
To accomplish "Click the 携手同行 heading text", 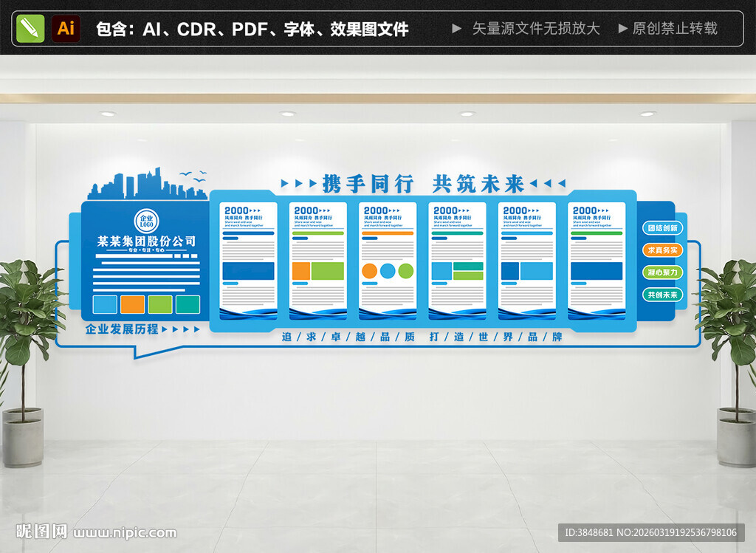I will coord(368,184).
